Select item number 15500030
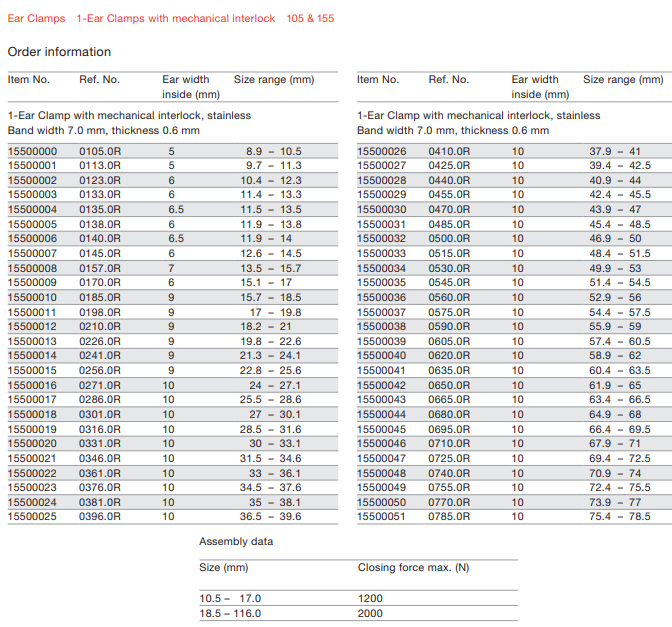The height and width of the screenshot is (627, 672). 381,210
